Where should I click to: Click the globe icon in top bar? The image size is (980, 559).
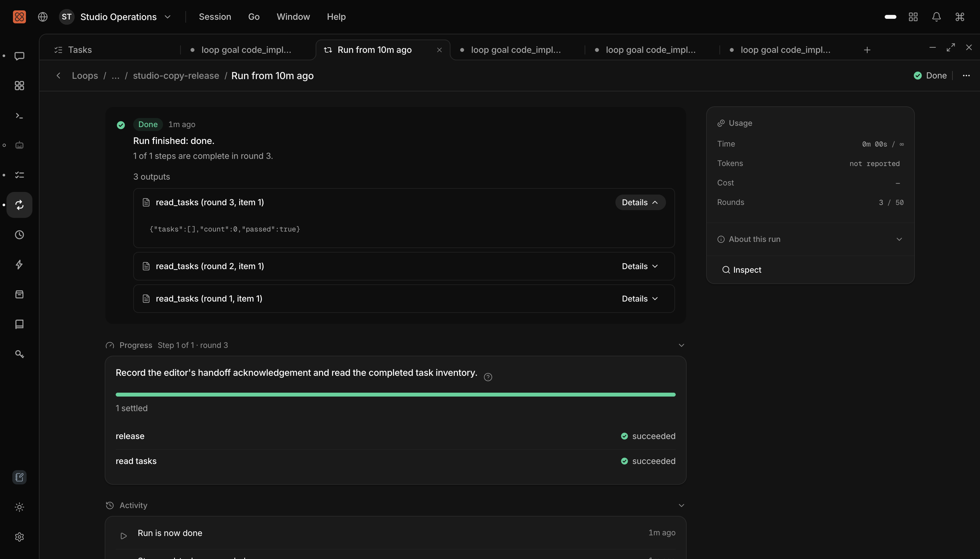click(x=42, y=17)
